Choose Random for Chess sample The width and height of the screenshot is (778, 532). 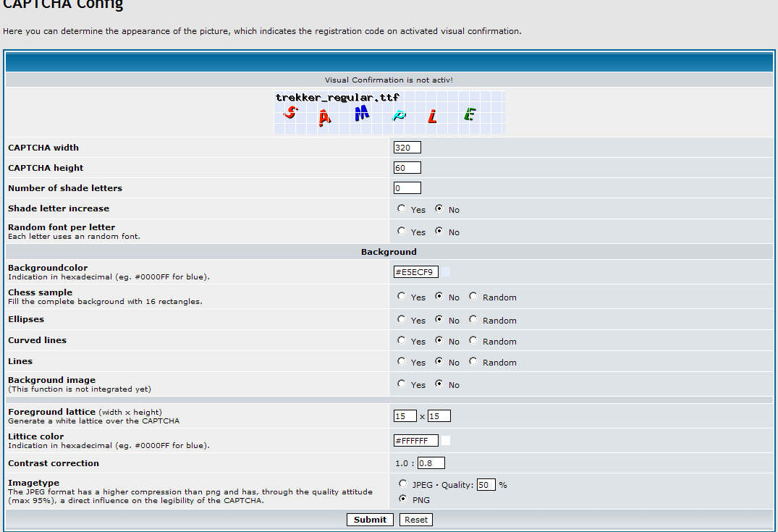pyautogui.click(x=473, y=297)
